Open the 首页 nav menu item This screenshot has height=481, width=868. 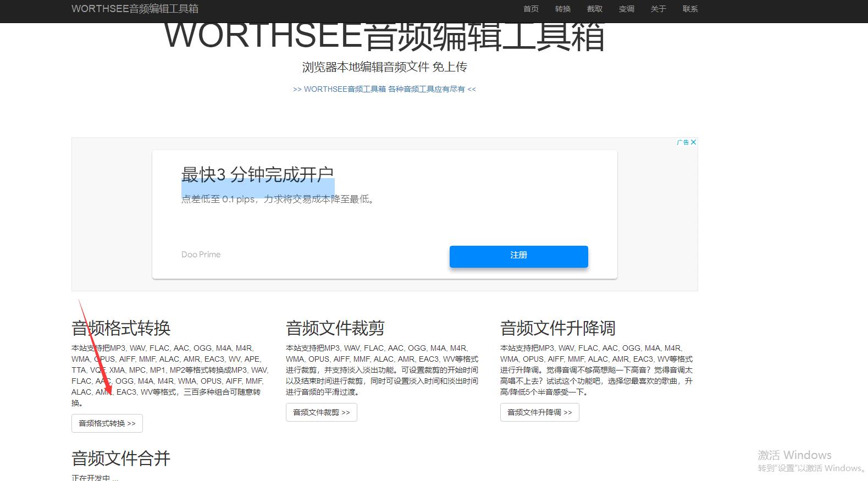click(531, 9)
